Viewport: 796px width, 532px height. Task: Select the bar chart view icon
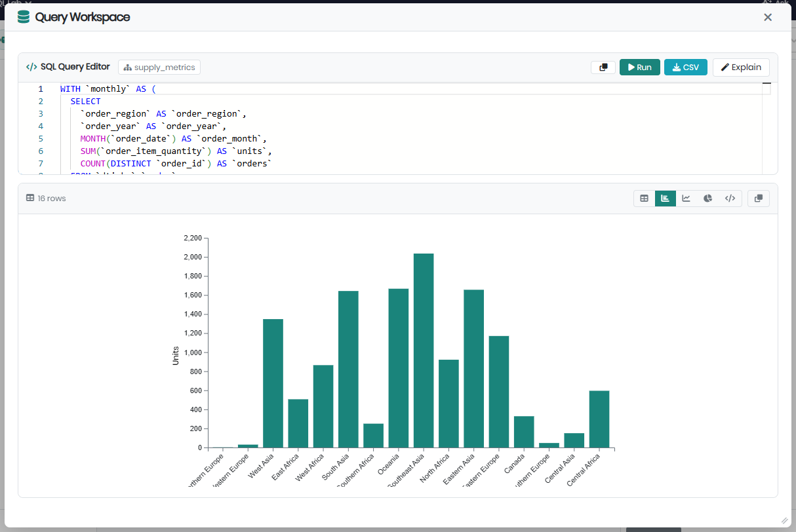[665, 199]
